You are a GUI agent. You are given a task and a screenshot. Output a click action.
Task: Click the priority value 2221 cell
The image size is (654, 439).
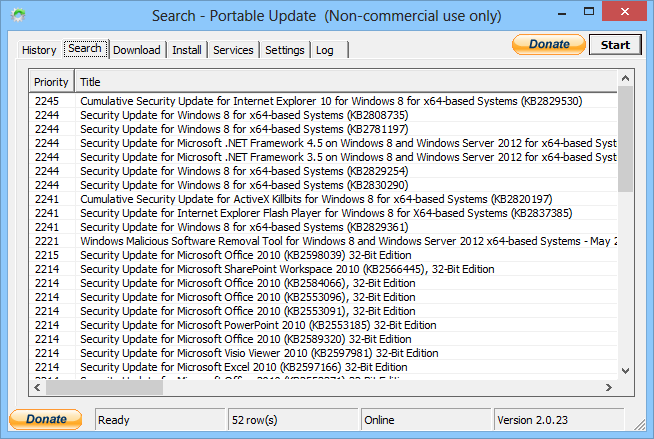tap(47, 241)
